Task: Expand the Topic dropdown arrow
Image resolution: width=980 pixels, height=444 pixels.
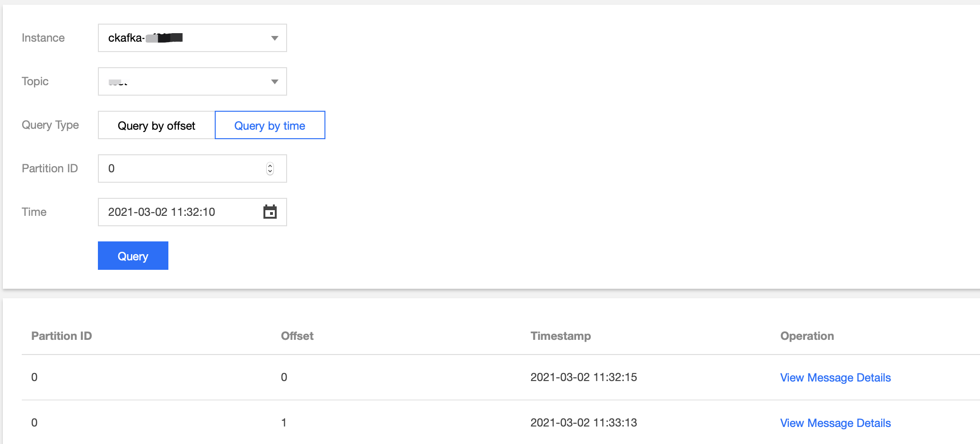Action: (274, 81)
